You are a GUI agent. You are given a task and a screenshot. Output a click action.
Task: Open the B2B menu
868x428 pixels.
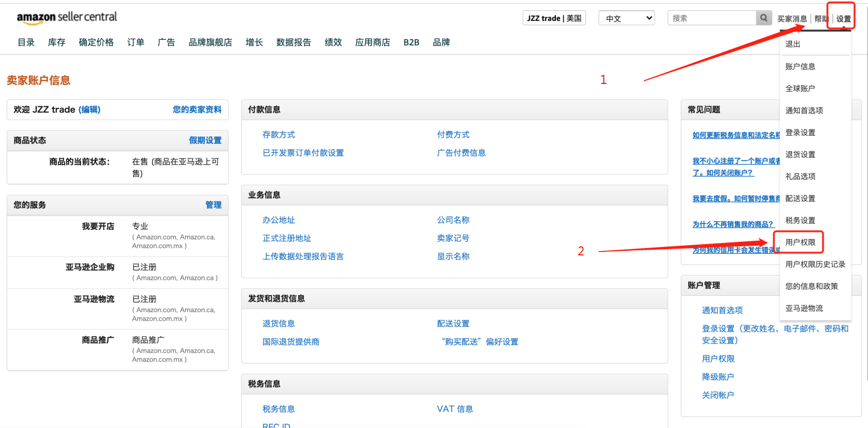(411, 43)
